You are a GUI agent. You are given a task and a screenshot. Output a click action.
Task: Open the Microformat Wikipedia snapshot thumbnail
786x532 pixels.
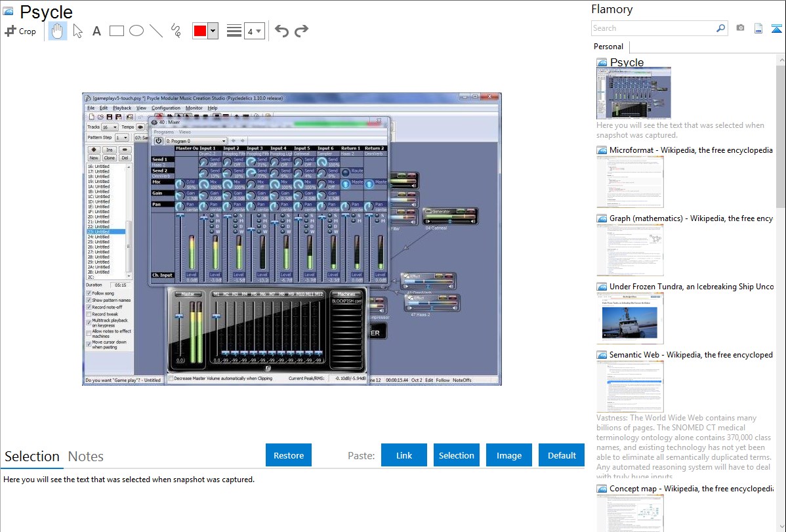[630, 182]
